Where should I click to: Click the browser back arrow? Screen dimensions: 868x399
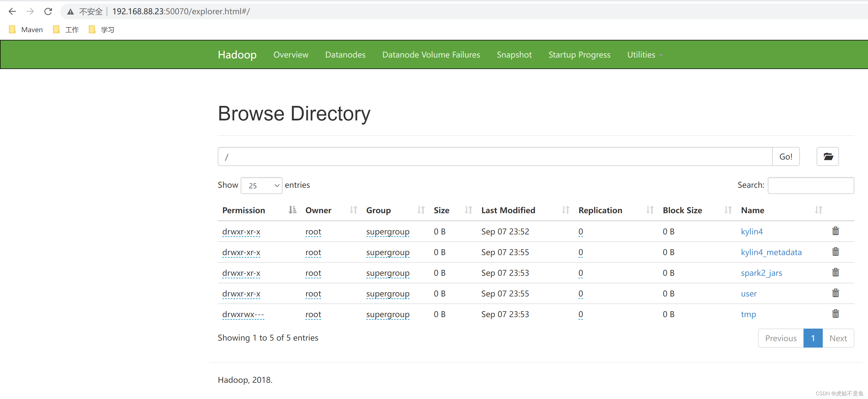pos(12,11)
